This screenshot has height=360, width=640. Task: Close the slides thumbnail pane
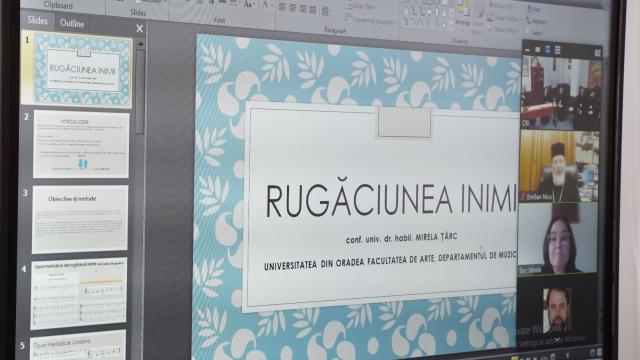pos(139,28)
